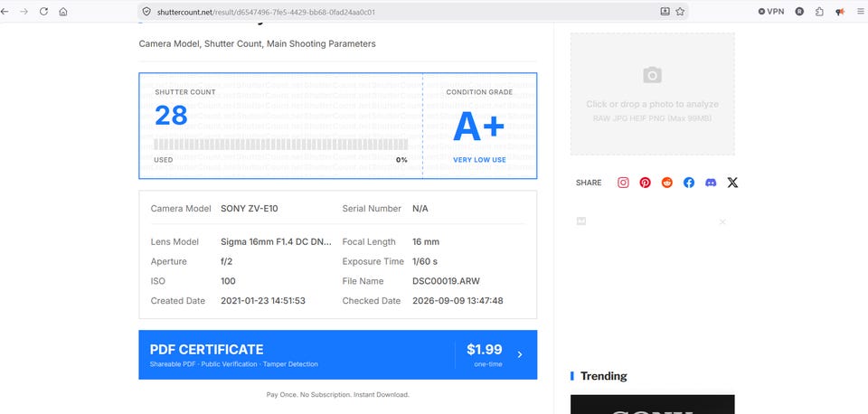Click the exposure time 1/60 s value

[x=425, y=261]
